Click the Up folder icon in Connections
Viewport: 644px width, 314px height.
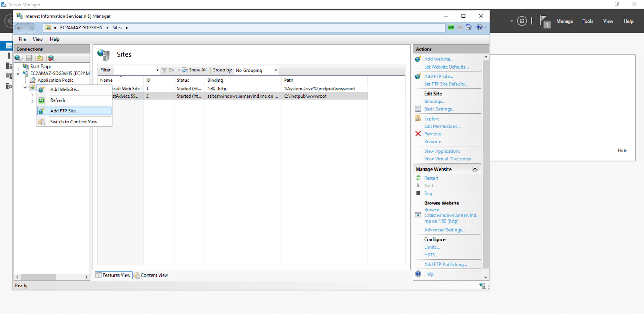click(x=40, y=58)
